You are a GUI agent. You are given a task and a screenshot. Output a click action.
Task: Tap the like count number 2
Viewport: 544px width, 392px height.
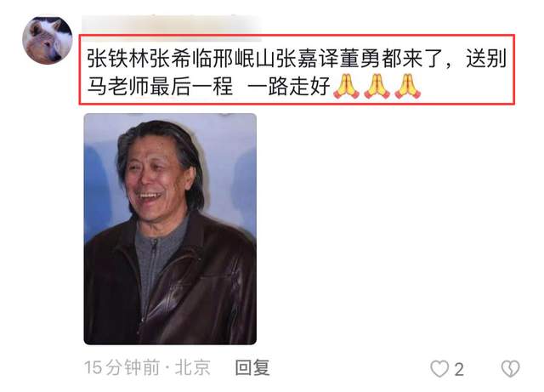click(459, 369)
